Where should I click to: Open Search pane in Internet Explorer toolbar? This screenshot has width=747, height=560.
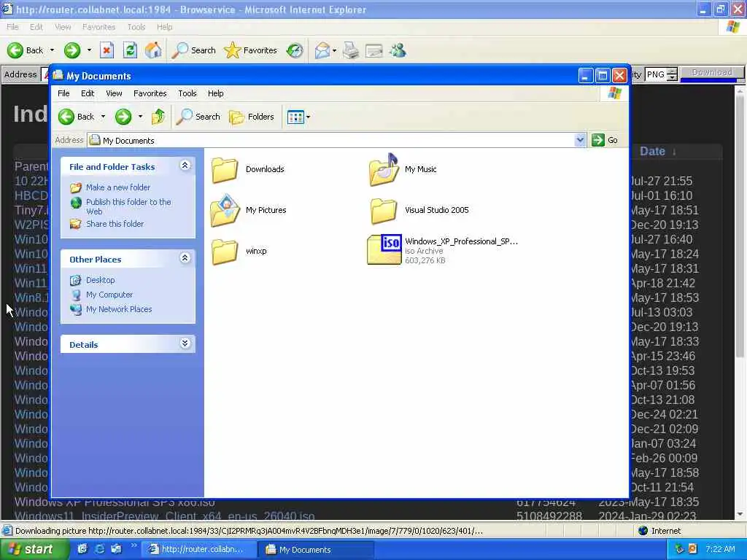[193, 50]
